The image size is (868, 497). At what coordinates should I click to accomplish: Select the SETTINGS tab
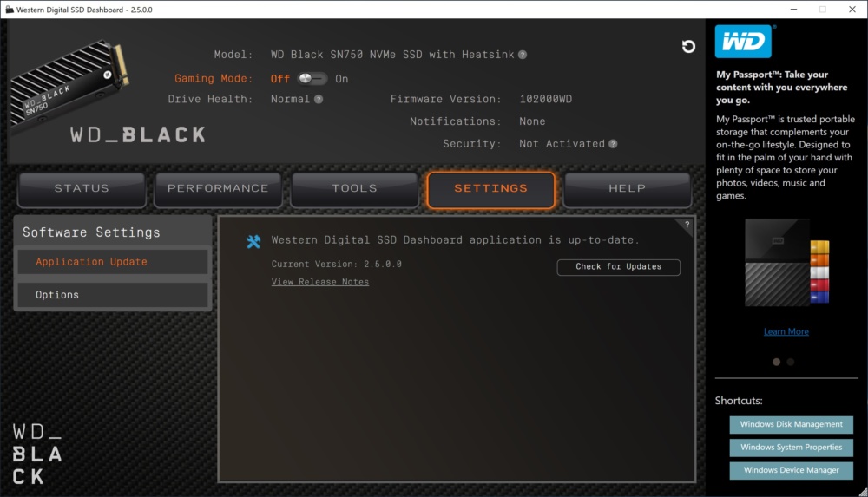click(491, 189)
